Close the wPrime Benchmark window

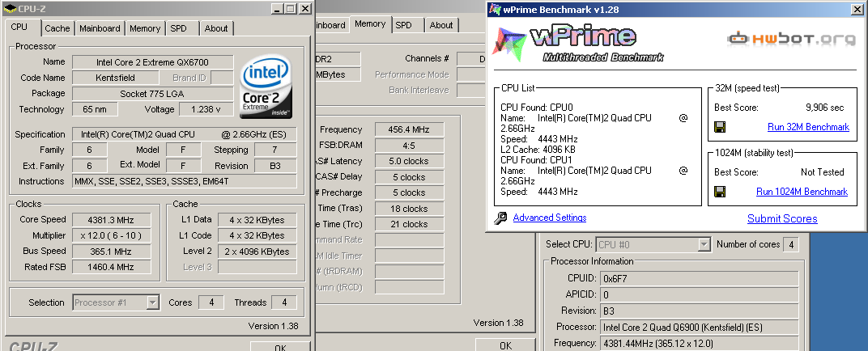pos(857,9)
